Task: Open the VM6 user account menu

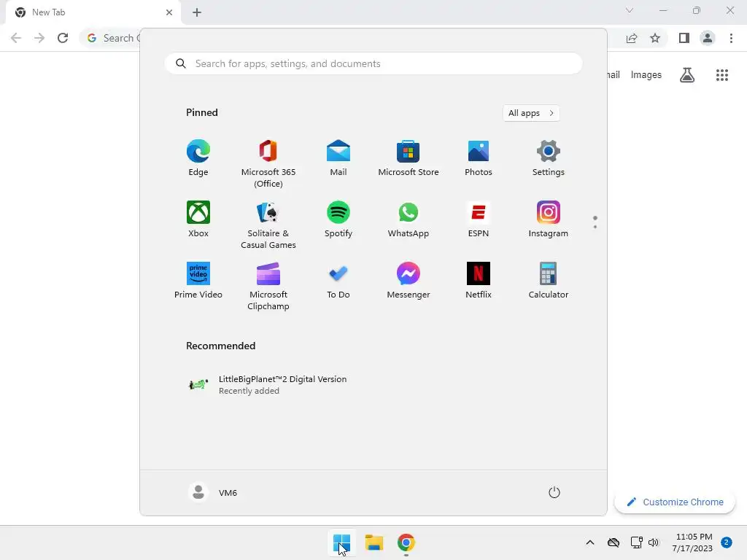Action: coord(213,492)
